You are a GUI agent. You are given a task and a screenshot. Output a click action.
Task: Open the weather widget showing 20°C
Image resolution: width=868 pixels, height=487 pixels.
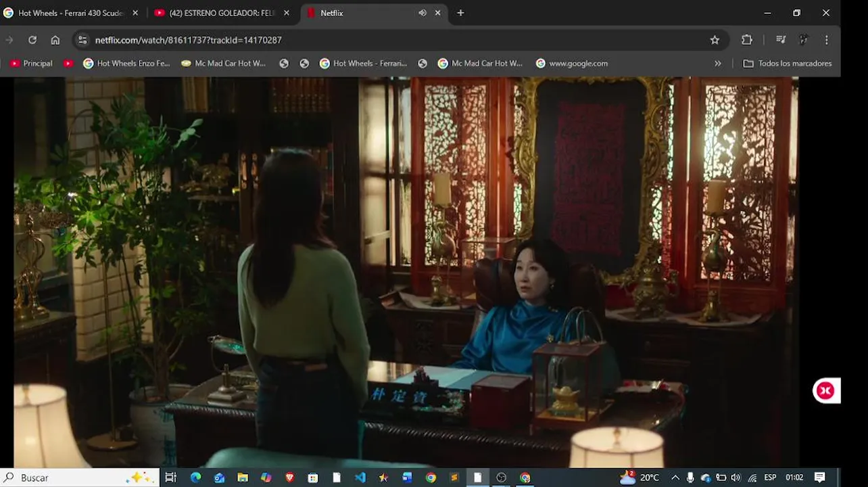pyautogui.click(x=640, y=478)
